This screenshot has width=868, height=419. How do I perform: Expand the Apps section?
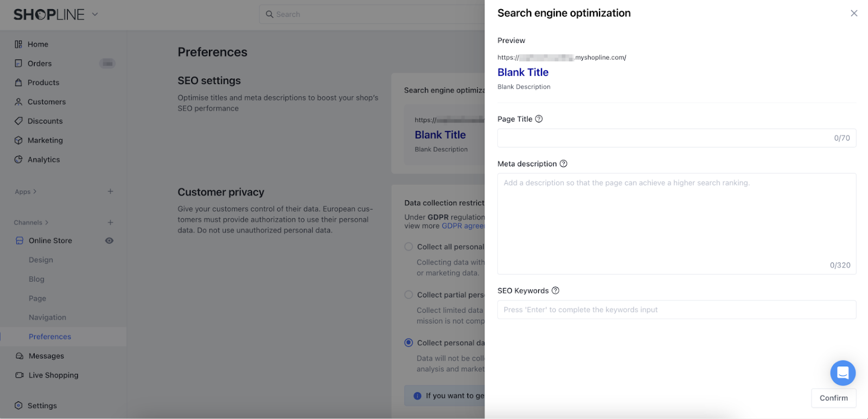pyautogui.click(x=25, y=192)
